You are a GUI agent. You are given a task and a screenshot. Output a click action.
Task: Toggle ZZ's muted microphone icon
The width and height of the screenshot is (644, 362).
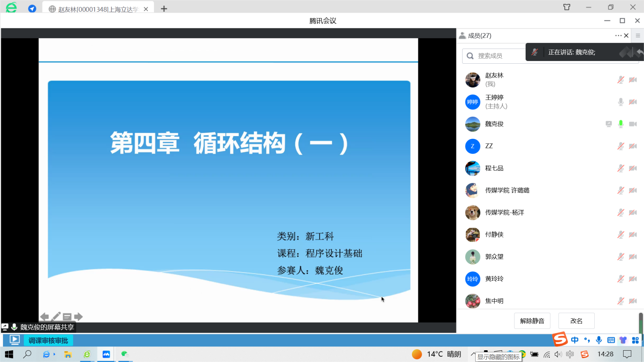[621, 146]
